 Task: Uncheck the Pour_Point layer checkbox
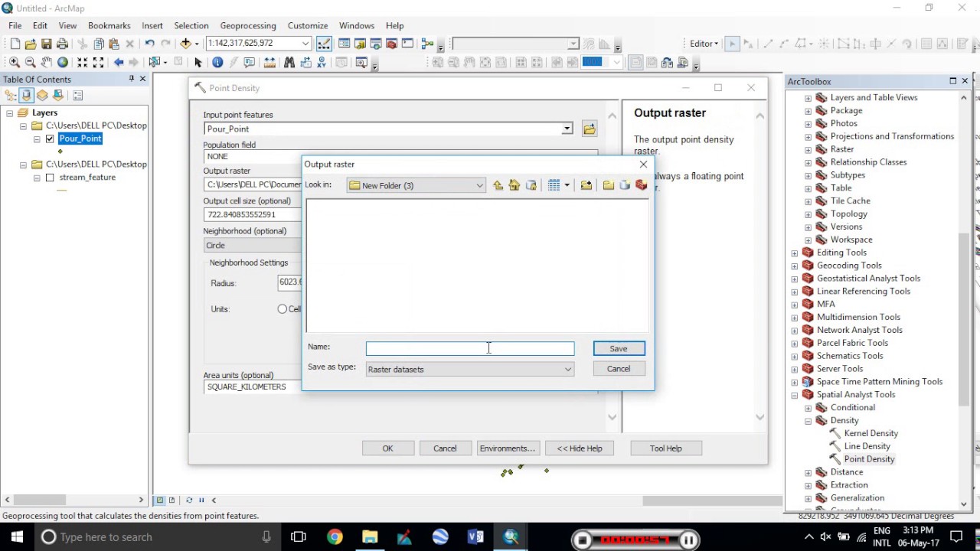coord(50,139)
